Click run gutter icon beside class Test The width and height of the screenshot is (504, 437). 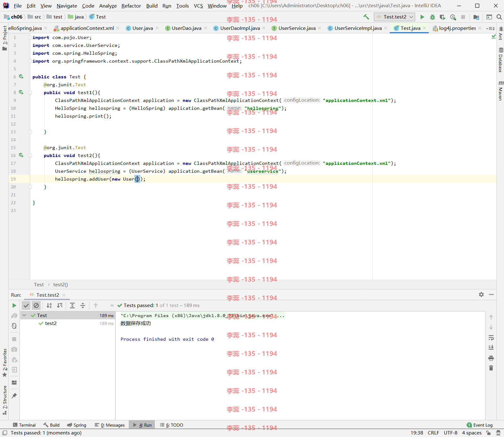point(21,76)
